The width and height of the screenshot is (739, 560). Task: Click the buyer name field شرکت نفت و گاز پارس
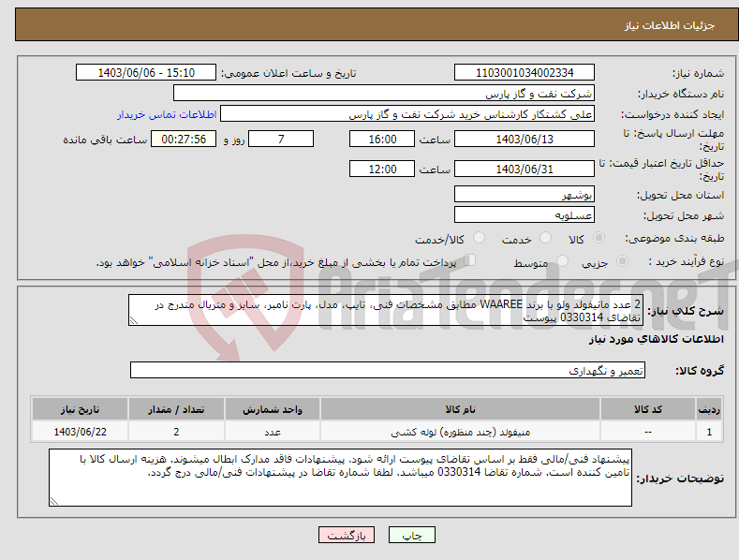[384, 93]
